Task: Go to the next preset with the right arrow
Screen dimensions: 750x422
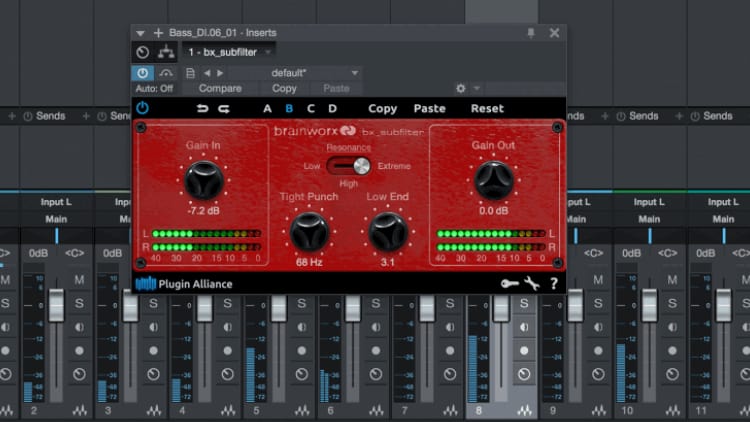Action: (220, 73)
